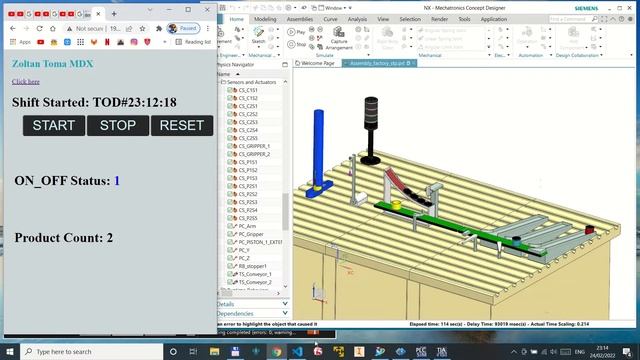Open the Instagram bookmark icon

[x=134, y=42]
